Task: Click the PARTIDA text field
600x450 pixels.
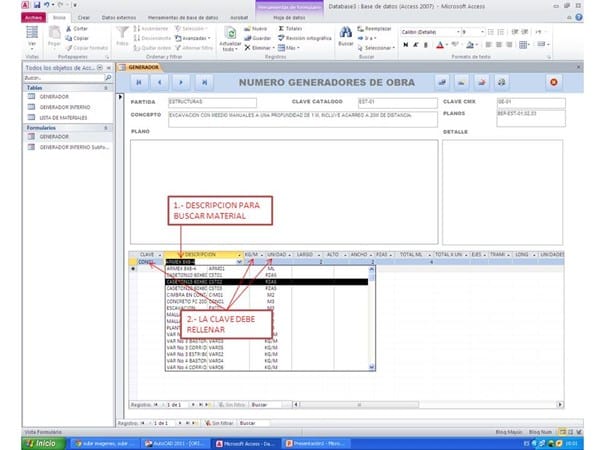Action: (x=212, y=102)
